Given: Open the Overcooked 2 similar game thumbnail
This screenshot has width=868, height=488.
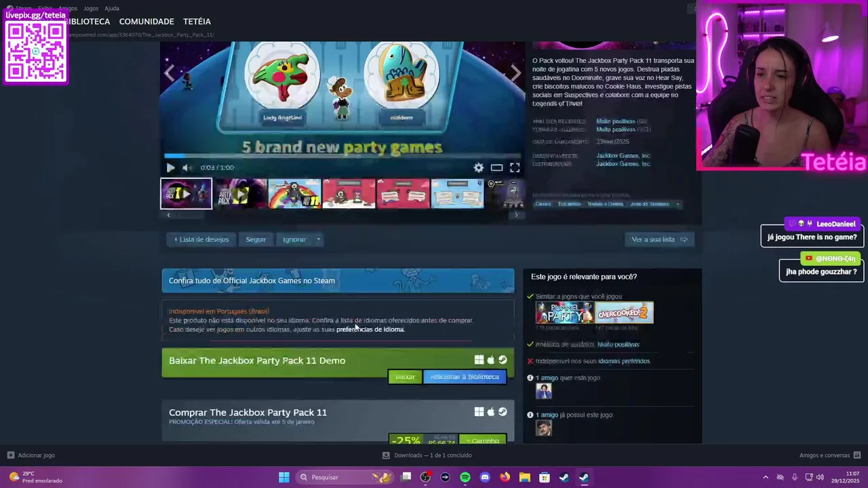Looking at the screenshot, I should pos(625,312).
